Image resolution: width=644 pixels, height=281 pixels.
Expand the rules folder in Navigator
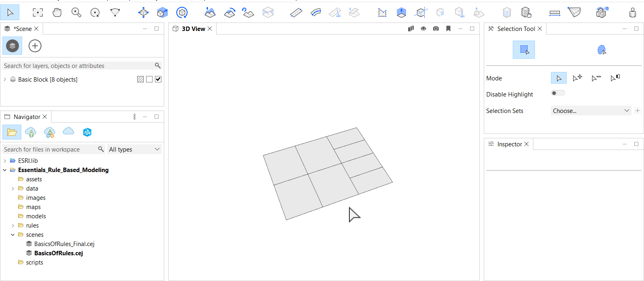[13, 226]
